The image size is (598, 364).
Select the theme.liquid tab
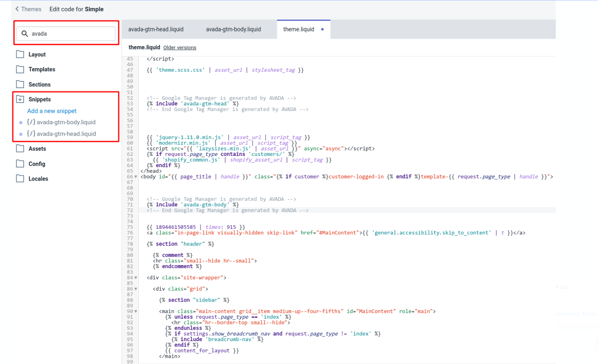click(299, 29)
